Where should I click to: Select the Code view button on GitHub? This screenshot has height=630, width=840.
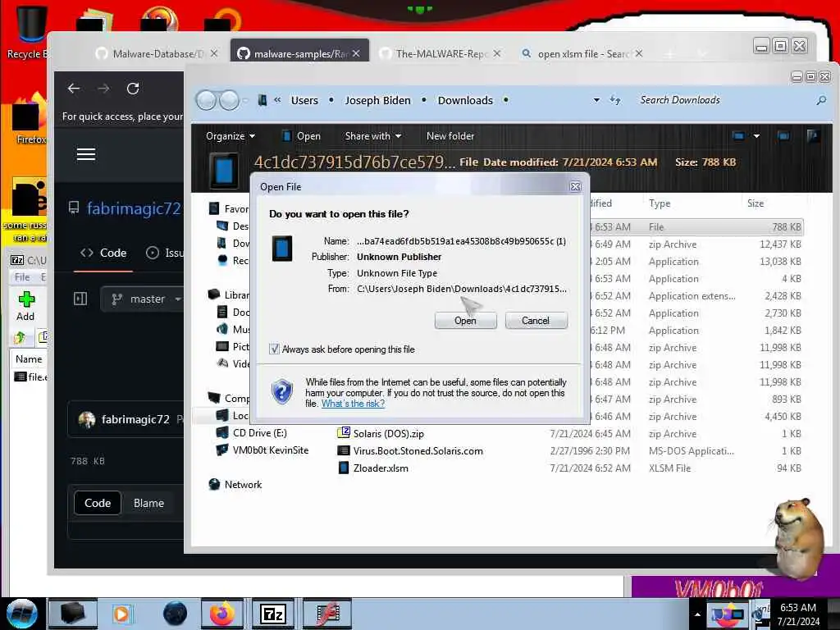(98, 503)
